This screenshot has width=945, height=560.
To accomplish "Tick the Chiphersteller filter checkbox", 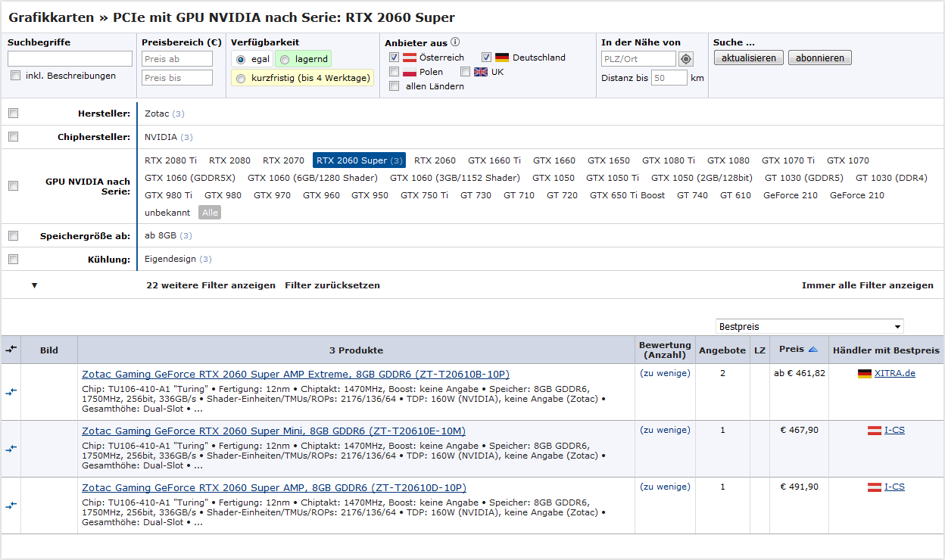I will click(13, 137).
